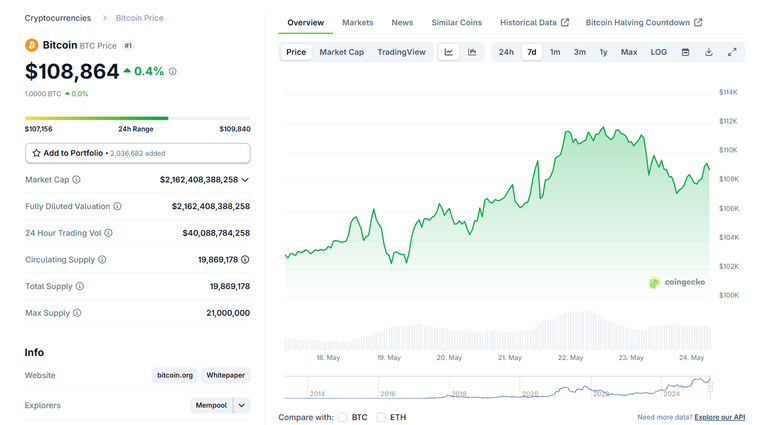
Task: Open the Whitepaper link
Action: click(225, 375)
